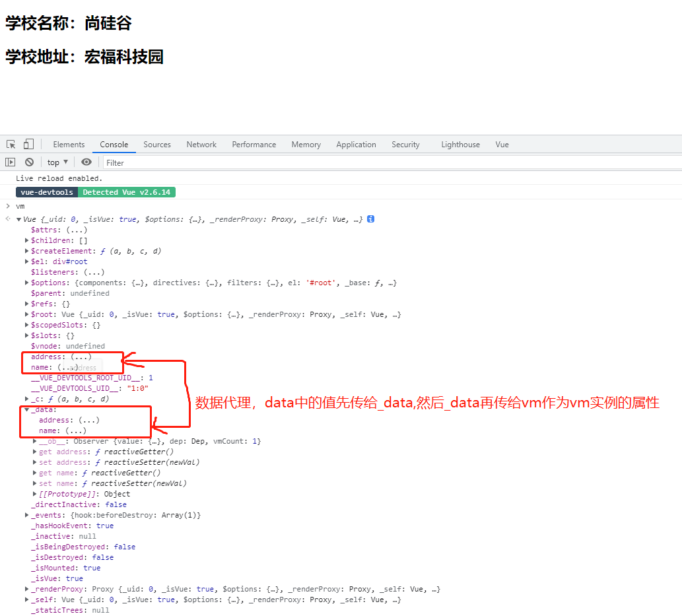The image size is (682, 616).
Task: Expand the $slots object
Action: pos(26,335)
